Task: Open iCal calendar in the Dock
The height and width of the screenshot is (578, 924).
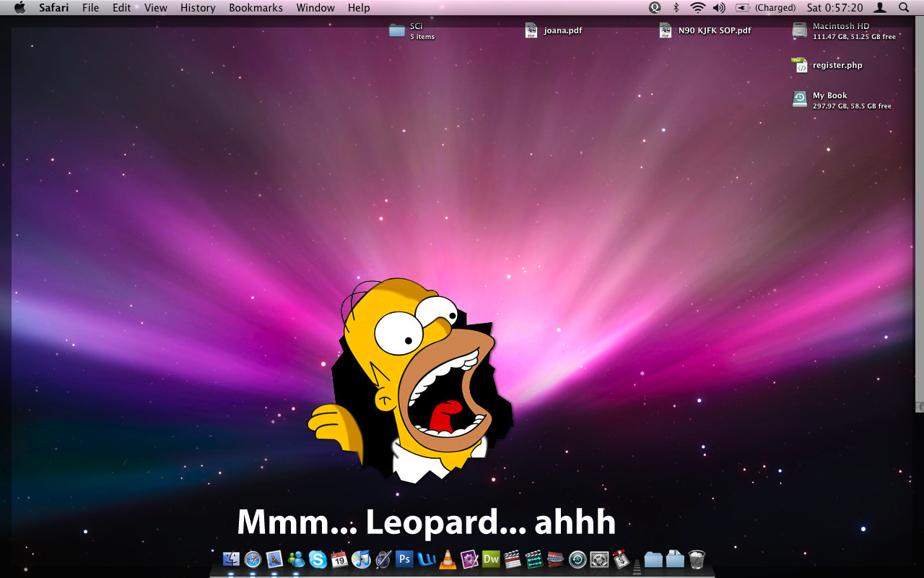Action: tap(339, 559)
